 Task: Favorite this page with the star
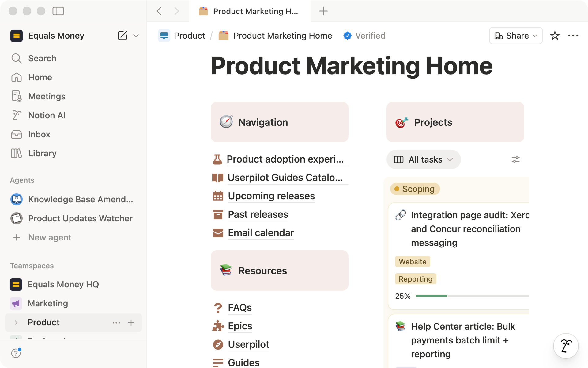tap(555, 36)
